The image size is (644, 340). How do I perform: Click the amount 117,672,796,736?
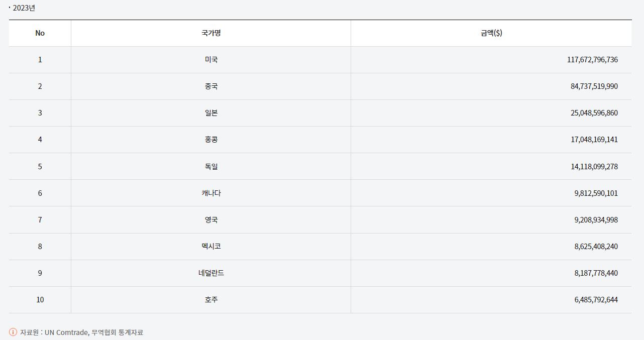point(592,60)
